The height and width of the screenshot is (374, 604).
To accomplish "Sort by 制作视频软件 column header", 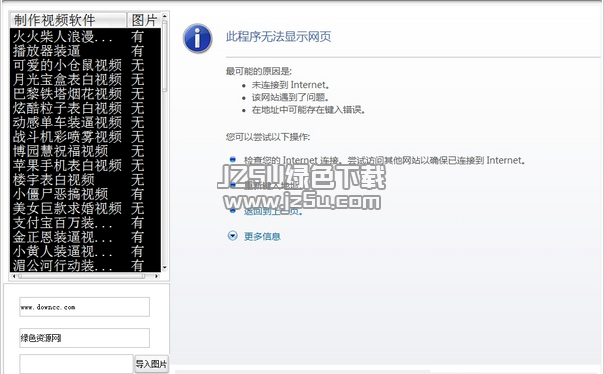I will [68, 20].
